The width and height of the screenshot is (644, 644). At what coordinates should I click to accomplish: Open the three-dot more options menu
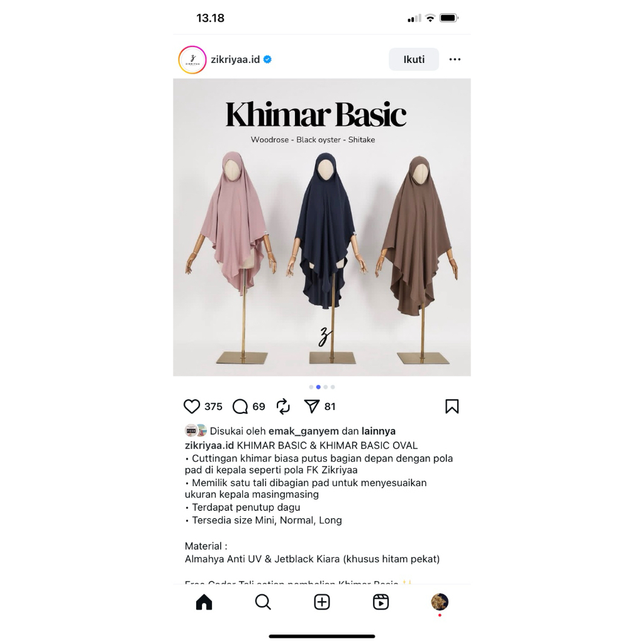pos(455,60)
